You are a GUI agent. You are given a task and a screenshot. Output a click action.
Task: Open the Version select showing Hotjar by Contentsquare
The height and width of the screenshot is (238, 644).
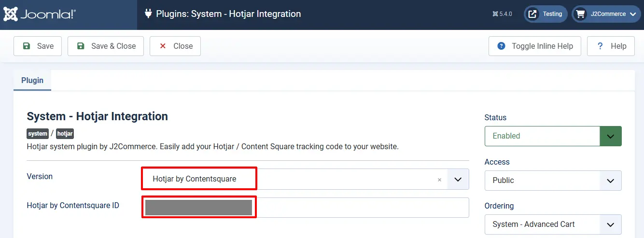(305, 179)
